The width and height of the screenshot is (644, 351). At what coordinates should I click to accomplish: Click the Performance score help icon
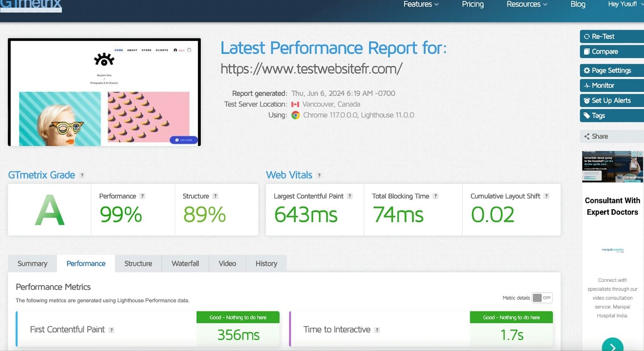coord(142,196)
